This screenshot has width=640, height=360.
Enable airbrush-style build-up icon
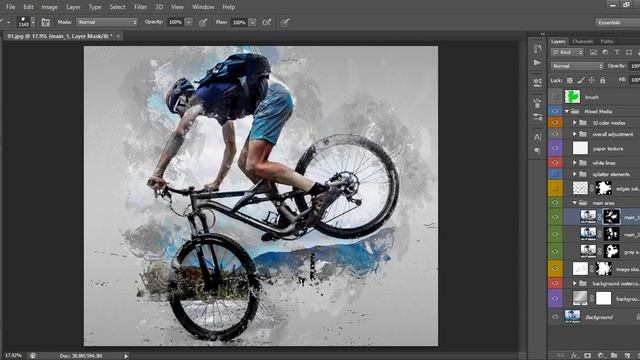pyautogui.click(x=267, y=22)
